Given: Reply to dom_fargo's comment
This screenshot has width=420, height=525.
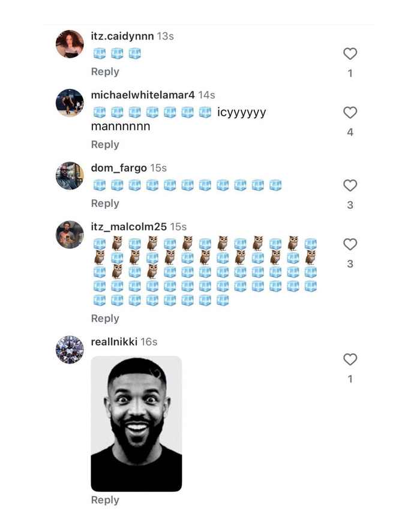Looking at the screenshot, I should 105,203.
